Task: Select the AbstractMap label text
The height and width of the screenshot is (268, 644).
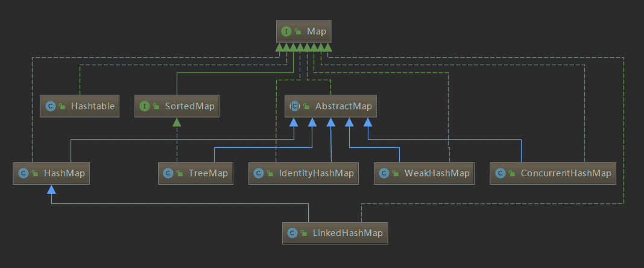Action: point(343,106)
